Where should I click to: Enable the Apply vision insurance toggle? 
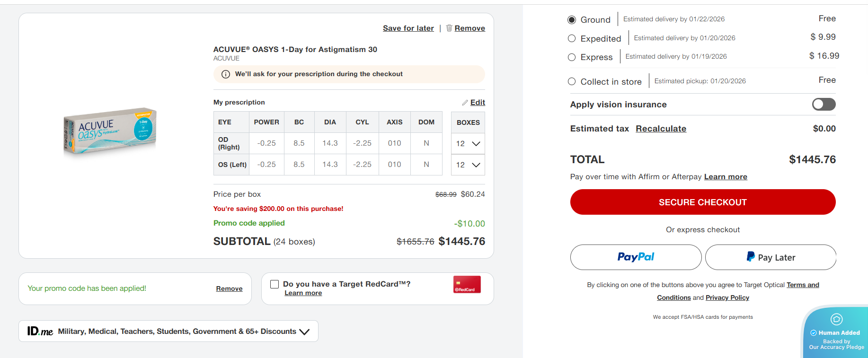tap(824, 105)
